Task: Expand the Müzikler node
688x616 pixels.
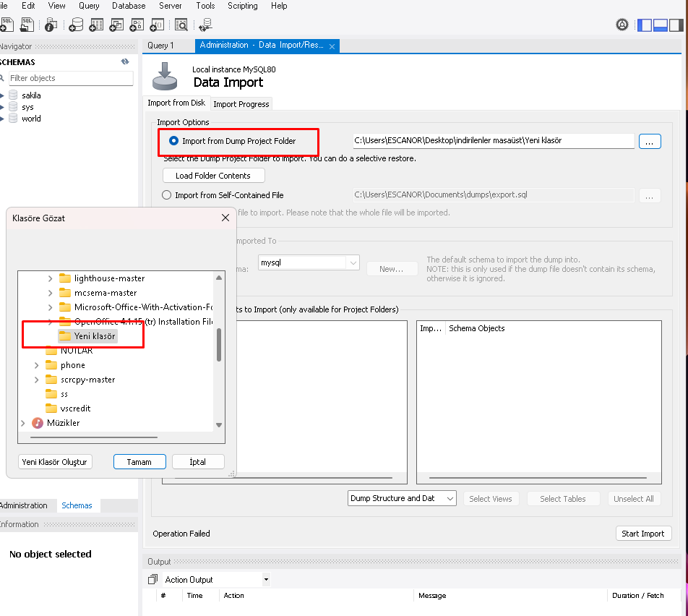Action: pos(23,423)
